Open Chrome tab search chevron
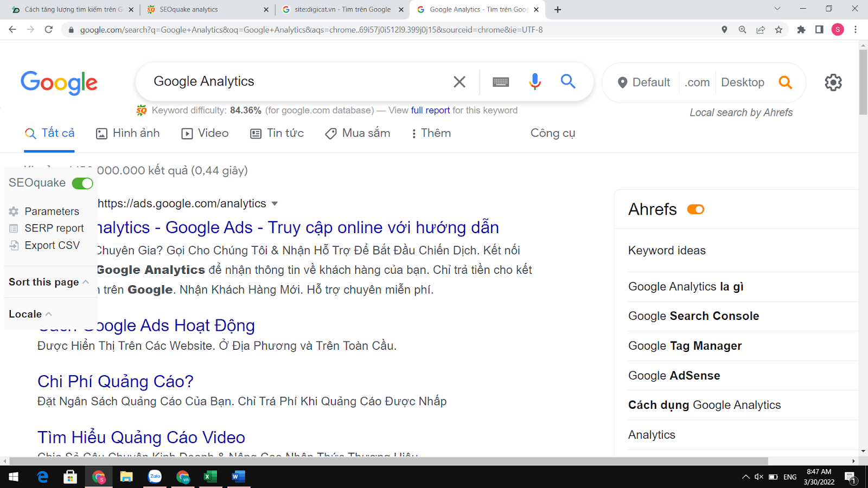The width and height of the screenshot is (868, 488). click(x=777, y=9)
